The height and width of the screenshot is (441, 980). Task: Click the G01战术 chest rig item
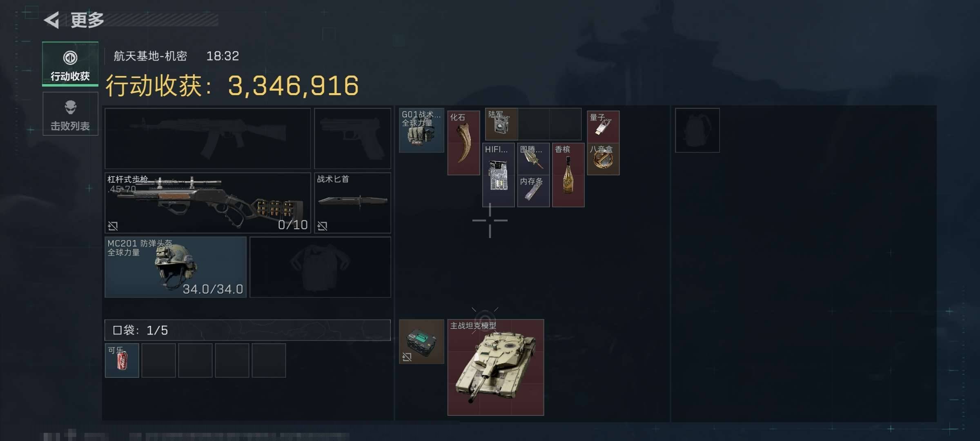[421, 130]
